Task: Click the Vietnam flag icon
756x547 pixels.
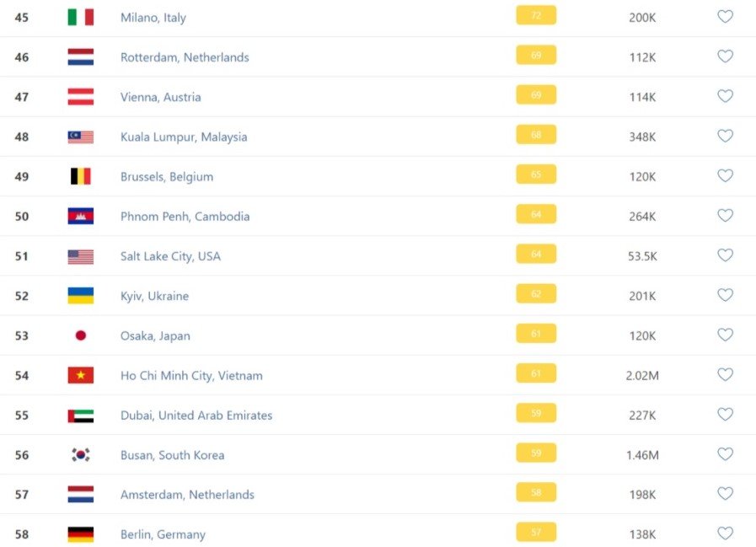Action: coord(81,375)
